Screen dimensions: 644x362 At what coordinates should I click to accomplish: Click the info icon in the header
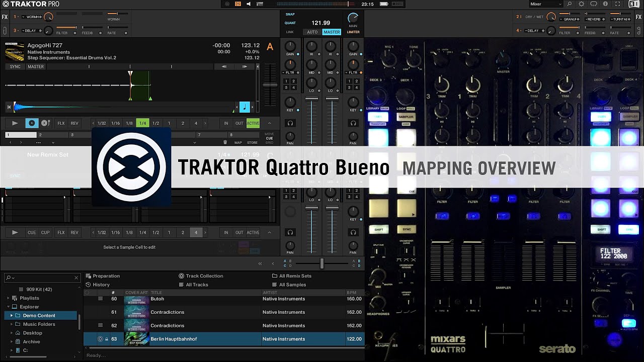point(605,4)
